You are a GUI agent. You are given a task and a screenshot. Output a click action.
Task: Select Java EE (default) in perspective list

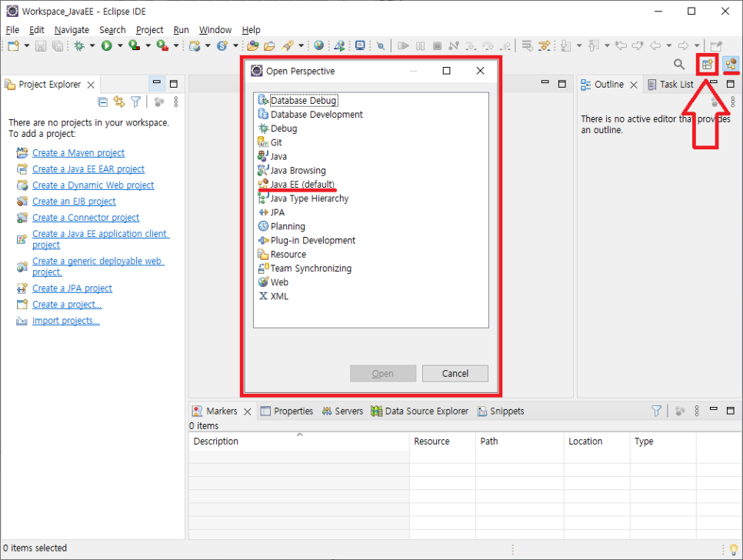click(x=297, y=185)
